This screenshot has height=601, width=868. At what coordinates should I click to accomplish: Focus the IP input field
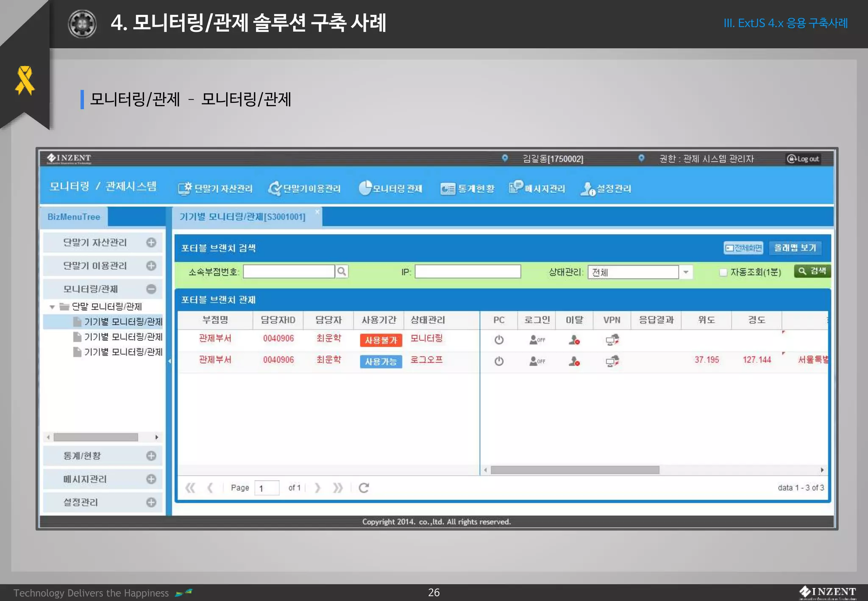pos(467,272)
